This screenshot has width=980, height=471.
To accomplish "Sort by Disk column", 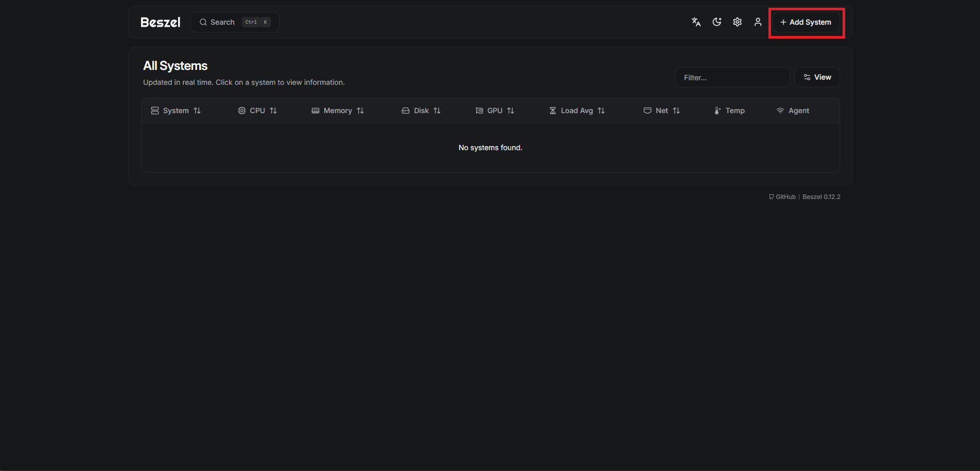I will click(x=421, y=111).
